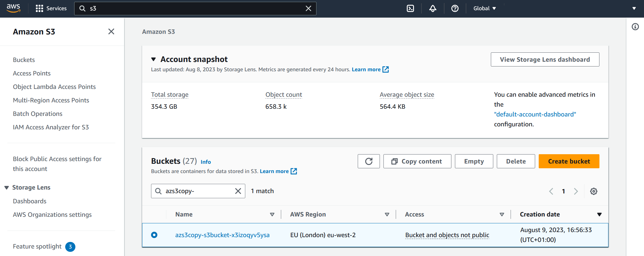The height and width of the screenshot is (256, 644).
Task: Click the Delete bucket button
Action: [x=516, y=161]
